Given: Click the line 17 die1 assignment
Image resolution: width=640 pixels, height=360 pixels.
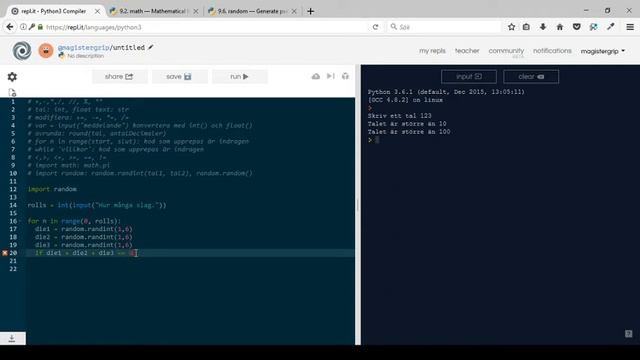Looking at the screenshot, I should click(x=84, y=229).
